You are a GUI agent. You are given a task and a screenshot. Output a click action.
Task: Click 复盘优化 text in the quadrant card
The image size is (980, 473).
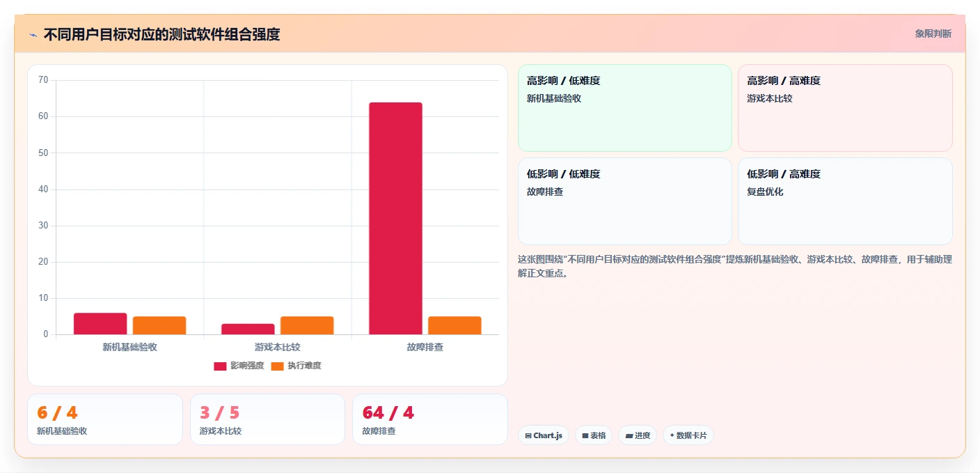[x=765, y=192]
